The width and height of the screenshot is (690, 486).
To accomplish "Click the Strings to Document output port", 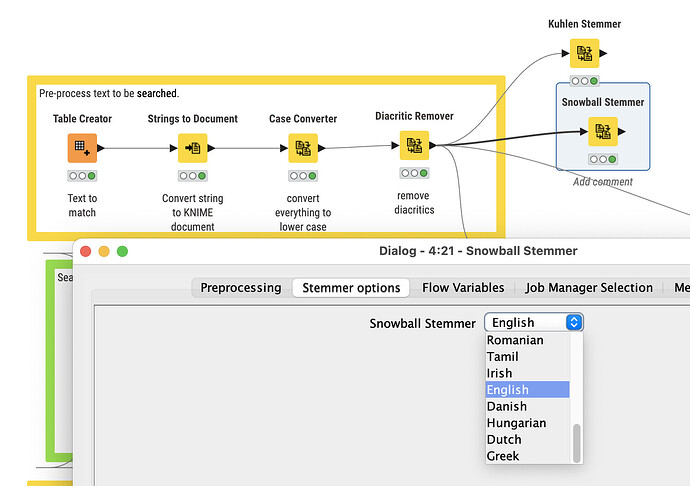I will coord(211,148).
